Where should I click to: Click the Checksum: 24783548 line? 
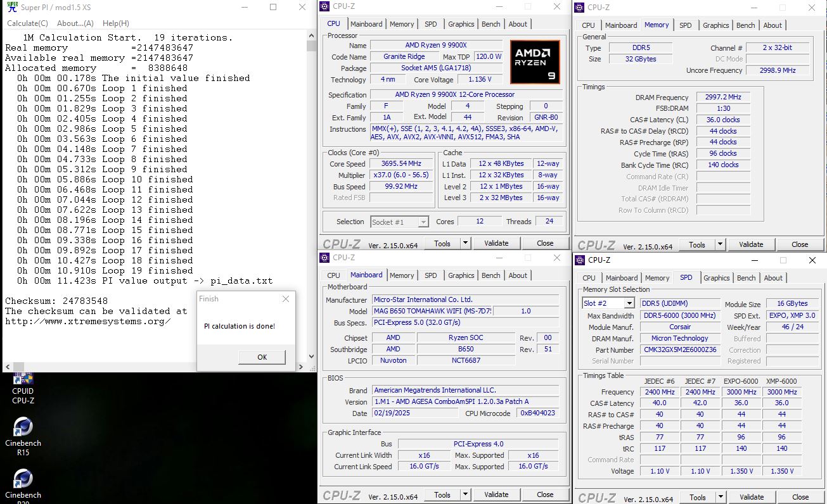tap(56, 301)
